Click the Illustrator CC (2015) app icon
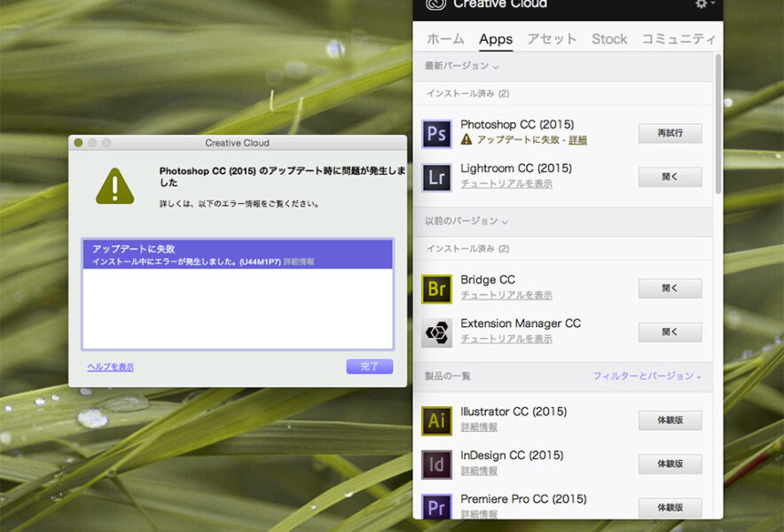The image size is (784, 532). coord(436,421)
